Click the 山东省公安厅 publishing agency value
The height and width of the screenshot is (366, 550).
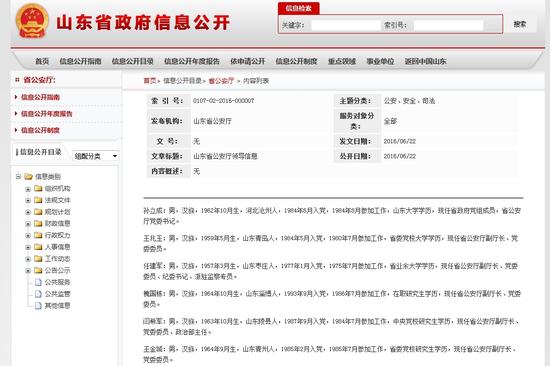[213, 121]
